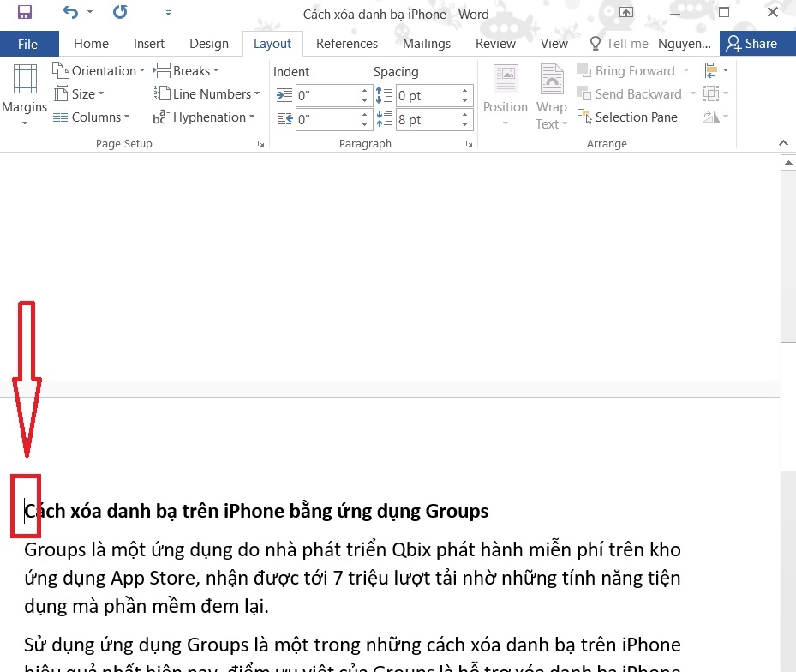The width and height of the screenshot is (796, 672).
Task: Open the Margins dropdown
Action: click(24, 94)
